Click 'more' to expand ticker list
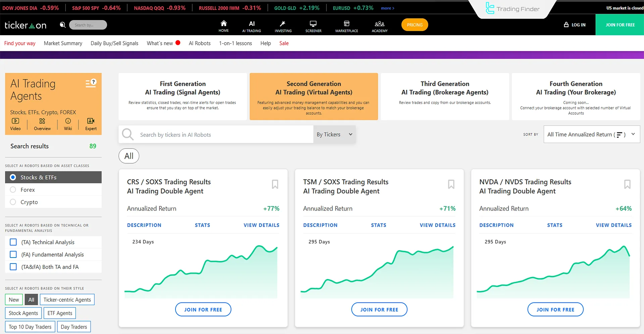Viewport: 644px width, 334px height. (x=387, y=8)
